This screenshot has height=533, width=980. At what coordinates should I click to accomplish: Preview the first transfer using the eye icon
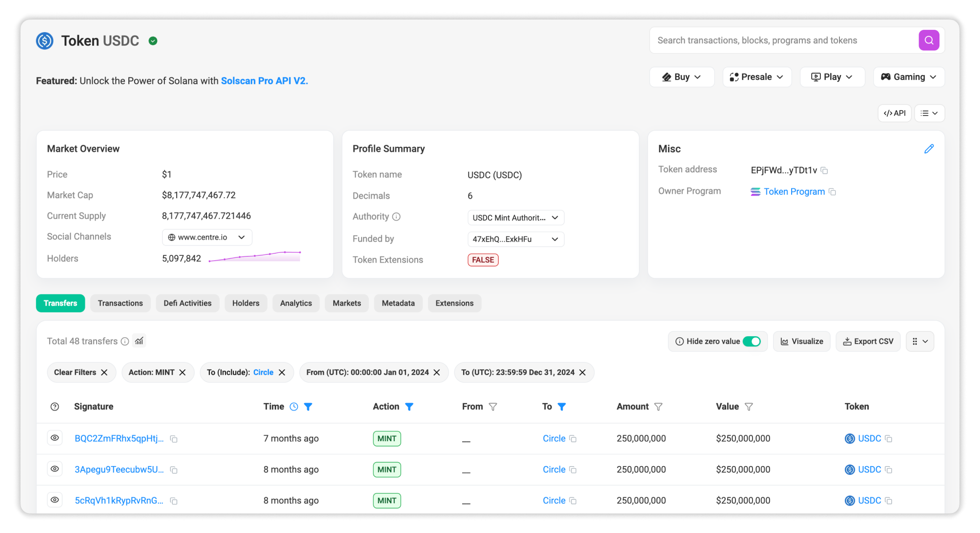(x=55, y=438)
